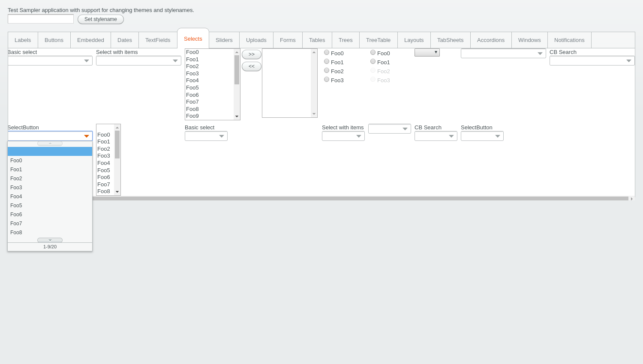
Task: Click the horizontal scrollbar track
Action: tap(360, 199)
